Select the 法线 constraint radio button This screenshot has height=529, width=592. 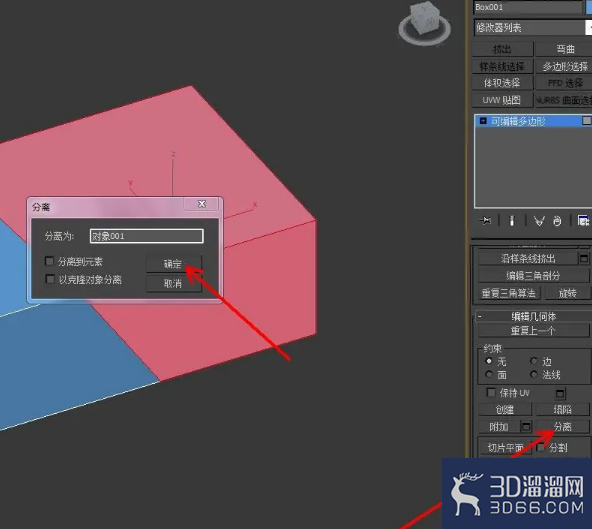[534, 374]
